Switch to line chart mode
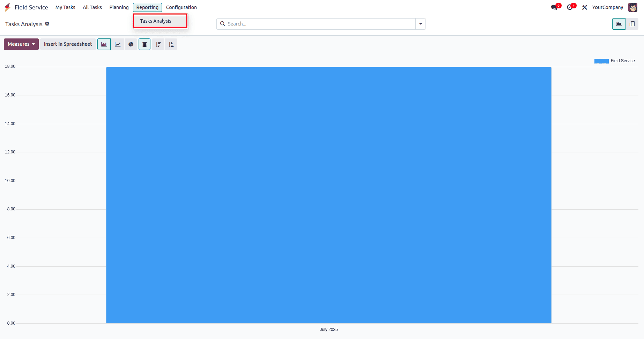Image resolution: width=644 pixels, height=339 pixels. point(118,44)
